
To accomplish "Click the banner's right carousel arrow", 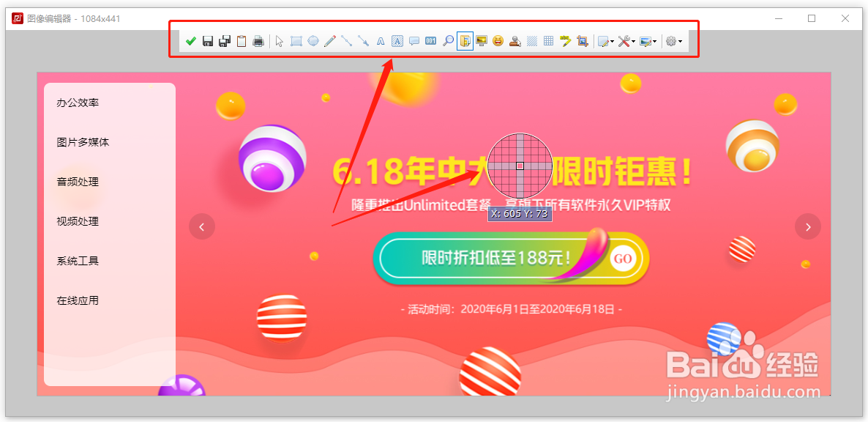I will (x=808, y=226).
